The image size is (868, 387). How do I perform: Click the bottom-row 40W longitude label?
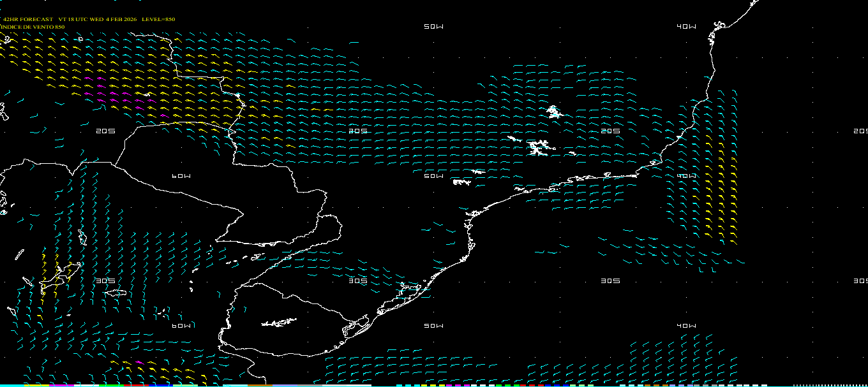pos(686,325)
